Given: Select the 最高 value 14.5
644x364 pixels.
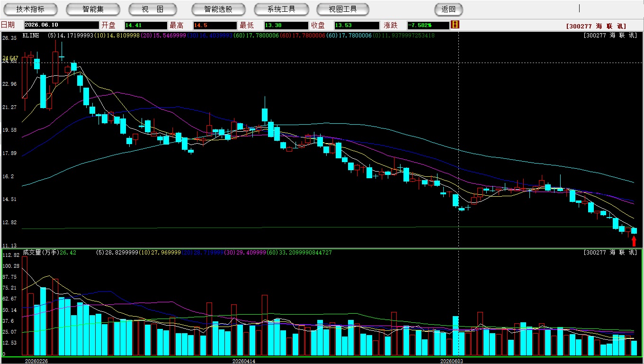Looking at the screenshot, I should (x=215, y=25).
